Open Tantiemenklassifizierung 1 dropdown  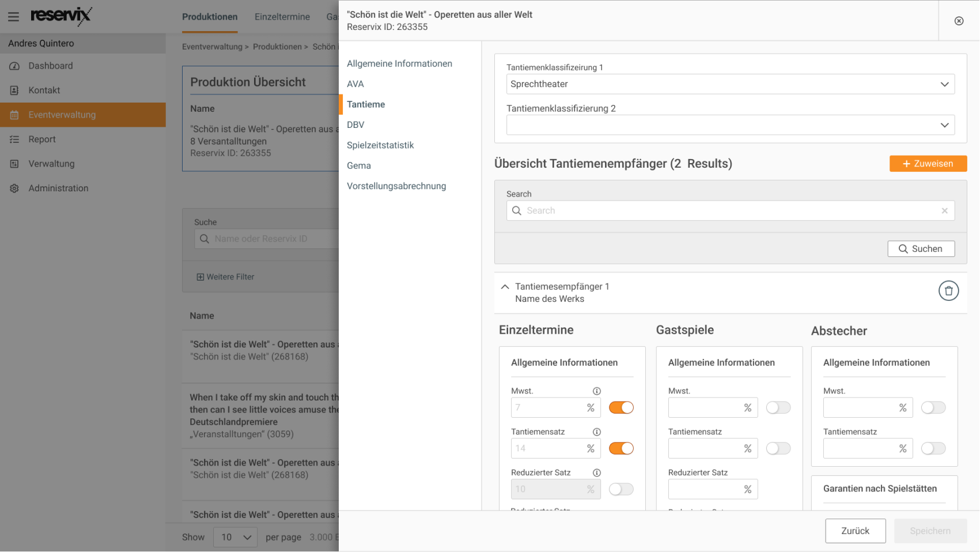click(731, 84)
